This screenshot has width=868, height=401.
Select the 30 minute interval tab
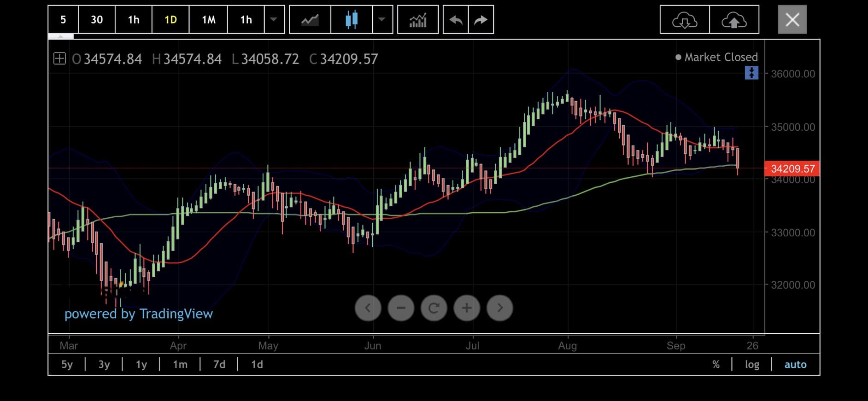[97, 20]
